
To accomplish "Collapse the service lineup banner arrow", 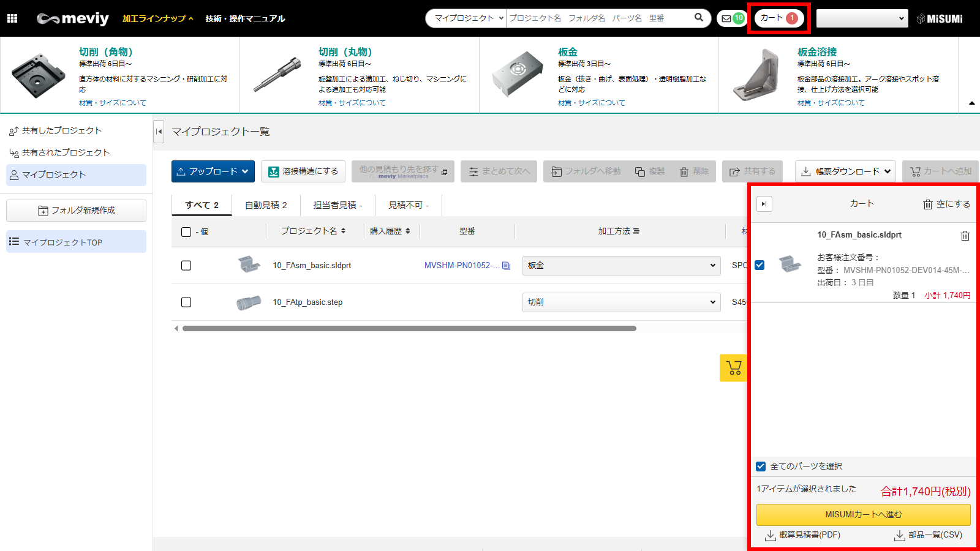I will pos(971,103).
